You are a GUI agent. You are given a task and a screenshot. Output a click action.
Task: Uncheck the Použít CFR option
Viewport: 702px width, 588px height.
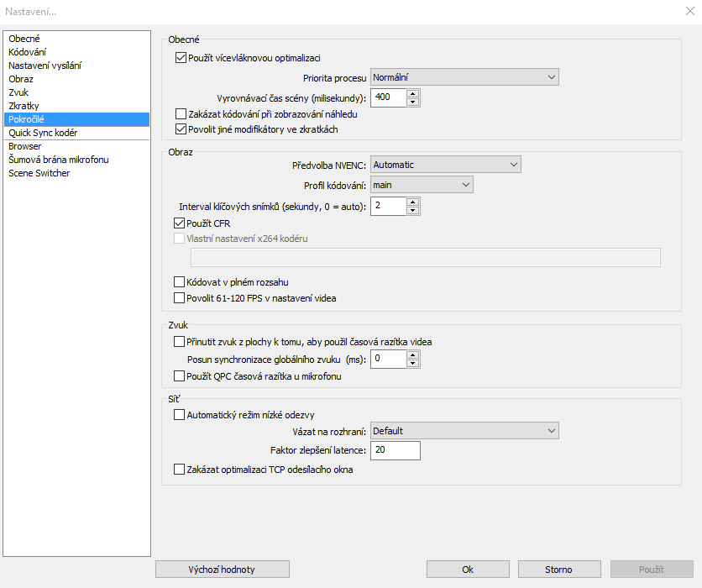pyautogui.click(x=179, y=223)
